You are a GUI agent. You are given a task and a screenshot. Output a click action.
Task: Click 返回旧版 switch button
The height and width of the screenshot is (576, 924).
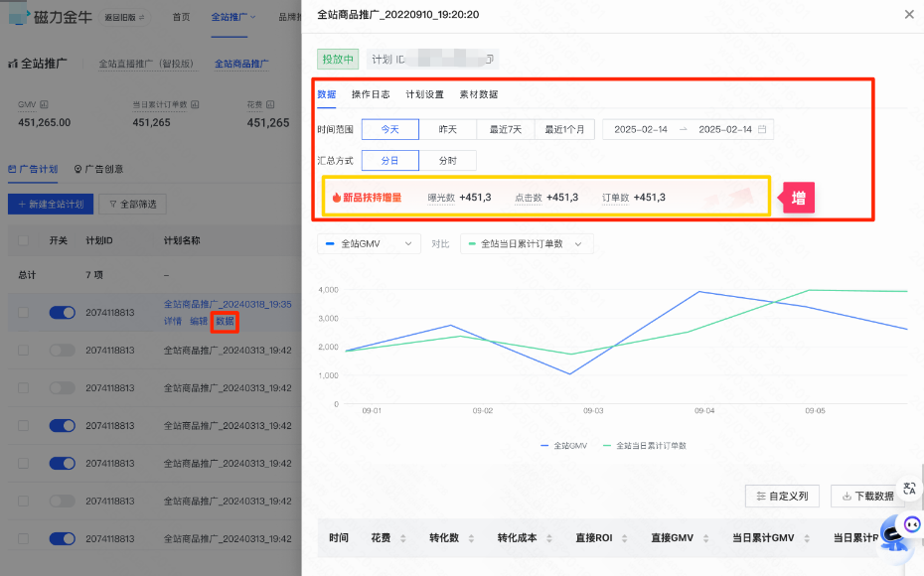coord(124,18)
